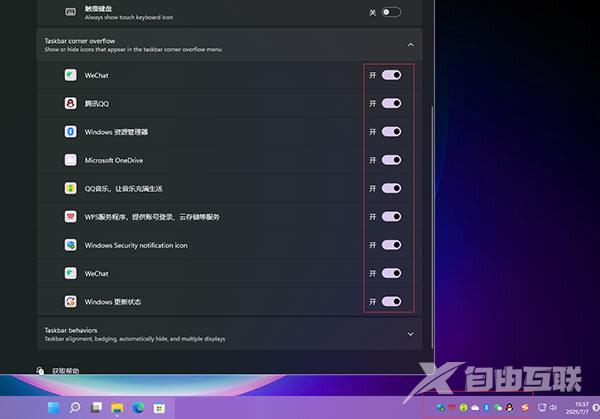Disable the QQ音乐 toggle
Viewport: 600px width, 419px height.
click(x=391, y=188)
